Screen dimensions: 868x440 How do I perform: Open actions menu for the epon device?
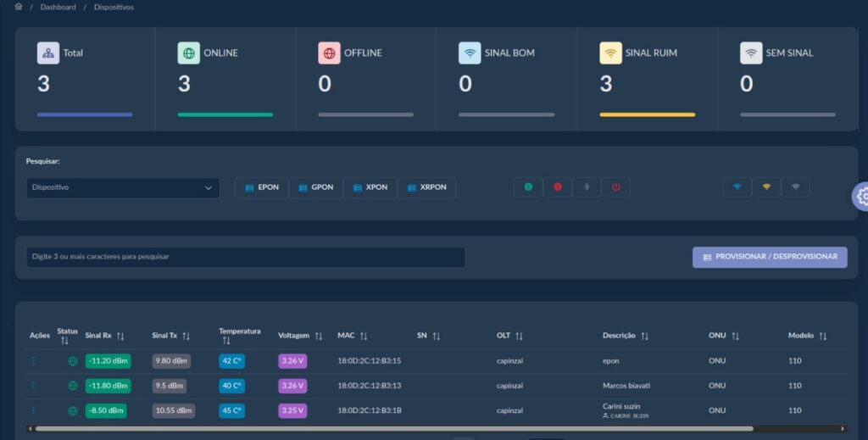(34, 361)
